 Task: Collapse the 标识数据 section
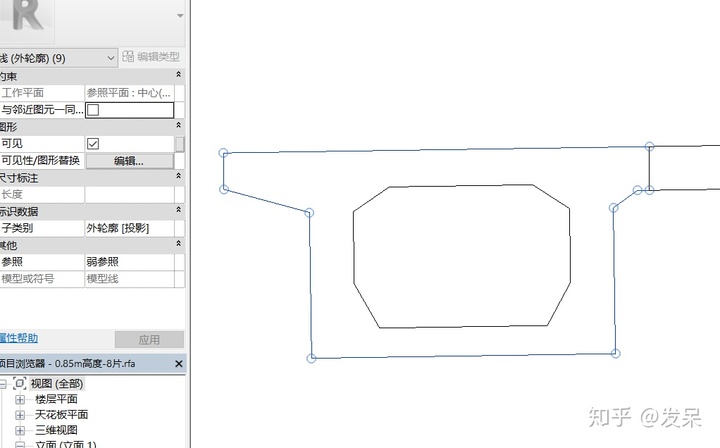(179, 210)
